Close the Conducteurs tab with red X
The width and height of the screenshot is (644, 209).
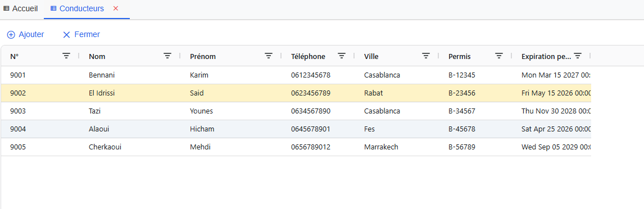coord(116,8)
